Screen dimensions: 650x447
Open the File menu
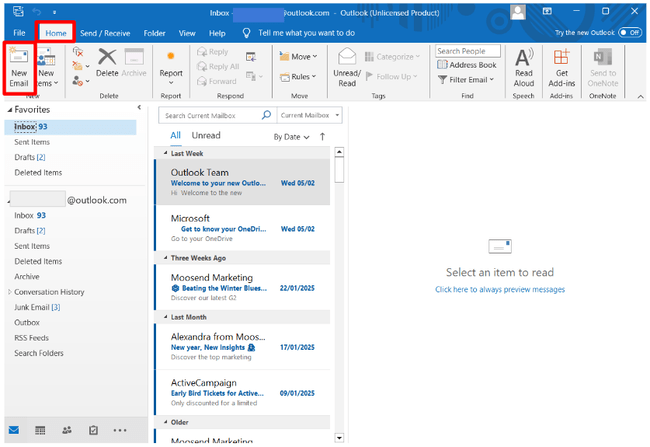coord(19,33)
